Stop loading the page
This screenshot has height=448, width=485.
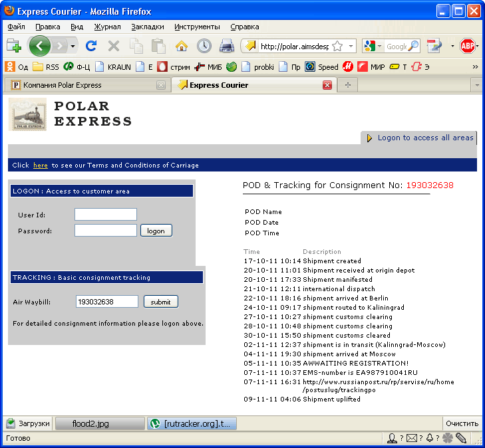pyautogui.click(x=114, y=47)
